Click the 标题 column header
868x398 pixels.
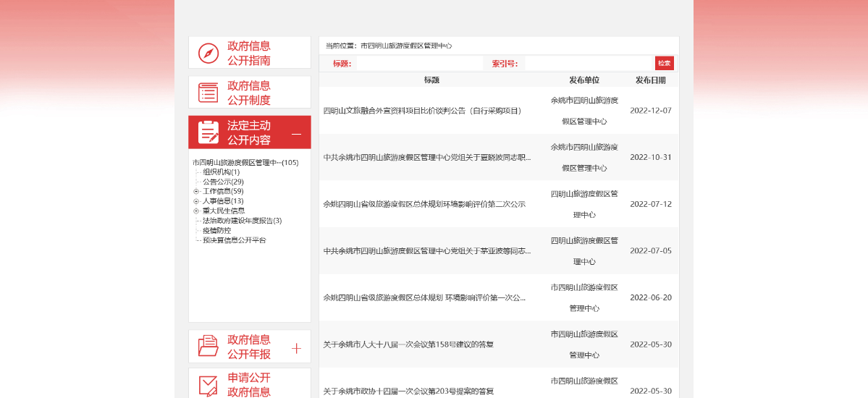pos(431,80)
